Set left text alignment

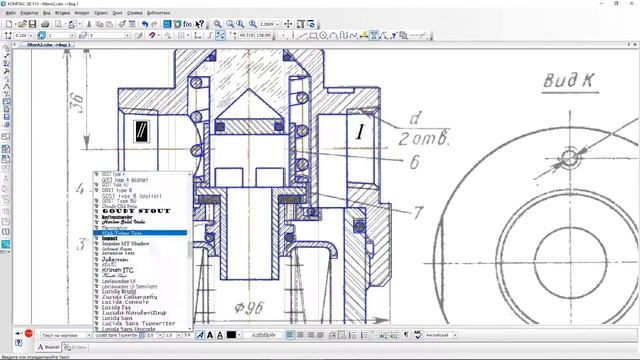(290, 335)
